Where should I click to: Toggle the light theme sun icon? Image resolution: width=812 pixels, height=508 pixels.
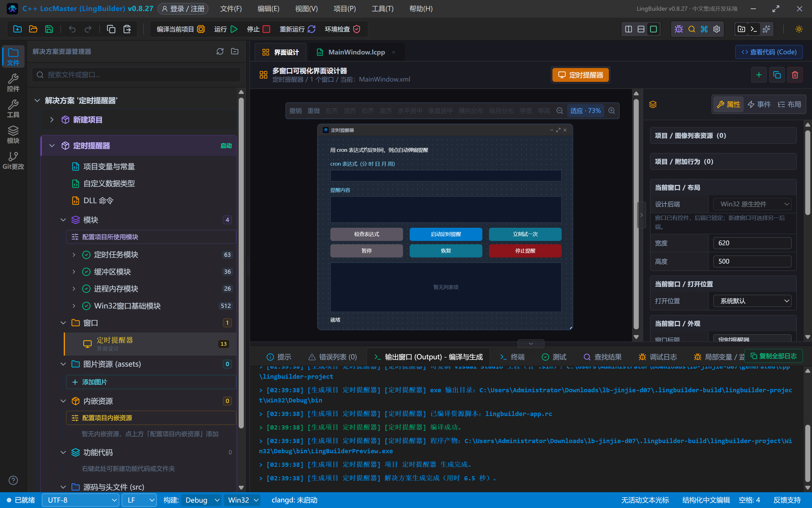click(x=799, y=29)
